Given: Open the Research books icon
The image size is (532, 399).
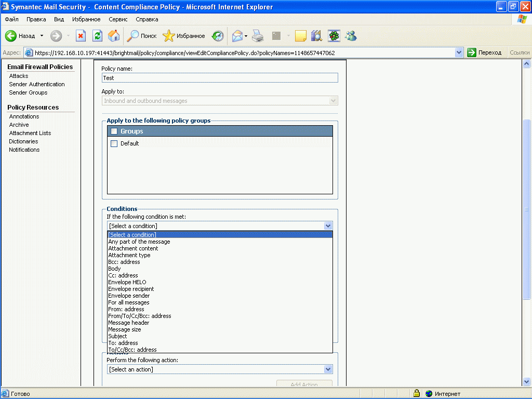Looking at the screenshot, I should (x=316, y=36).
